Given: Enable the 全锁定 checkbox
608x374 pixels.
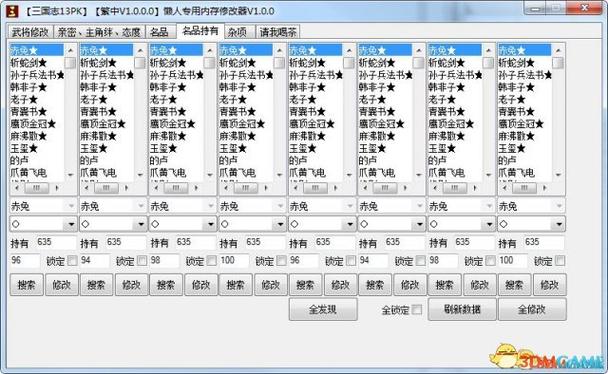Looking at the screenshot, I should pos(417,309).
